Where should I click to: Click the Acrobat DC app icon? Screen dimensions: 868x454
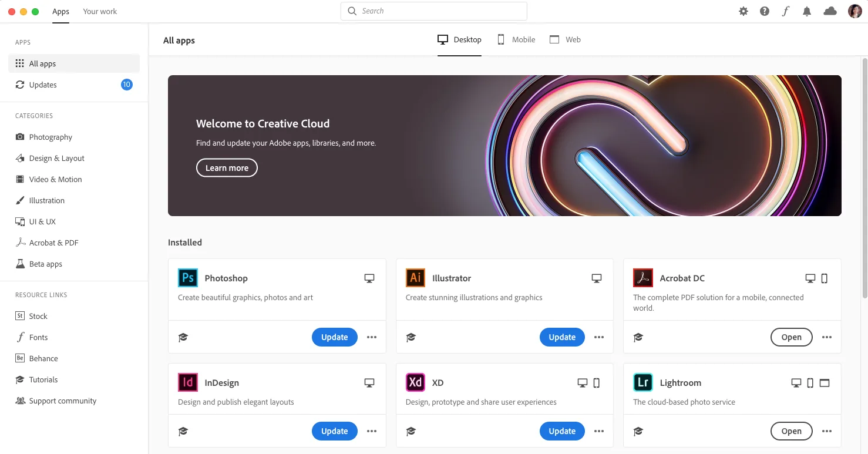pos(643,278)
